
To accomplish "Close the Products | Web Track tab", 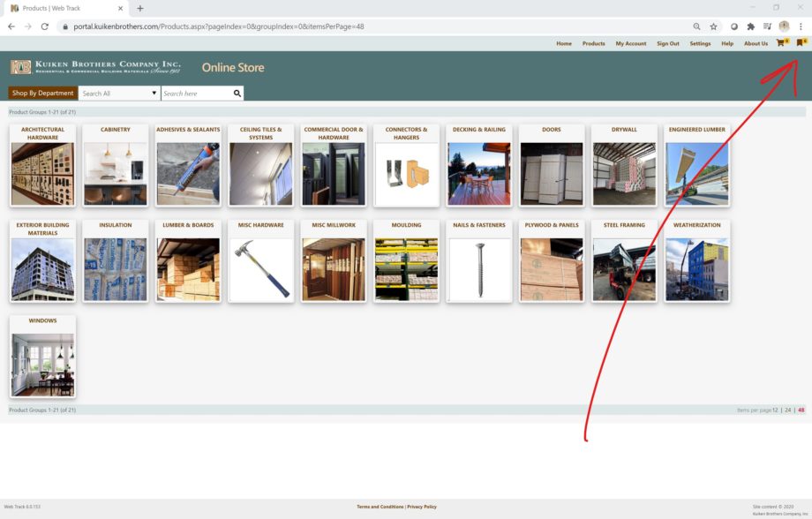I will [120, 8].
